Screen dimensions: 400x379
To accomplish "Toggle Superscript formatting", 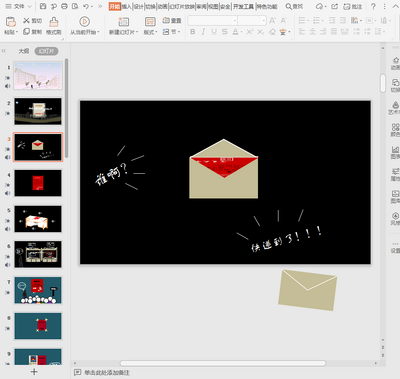I will pos(250,32).
